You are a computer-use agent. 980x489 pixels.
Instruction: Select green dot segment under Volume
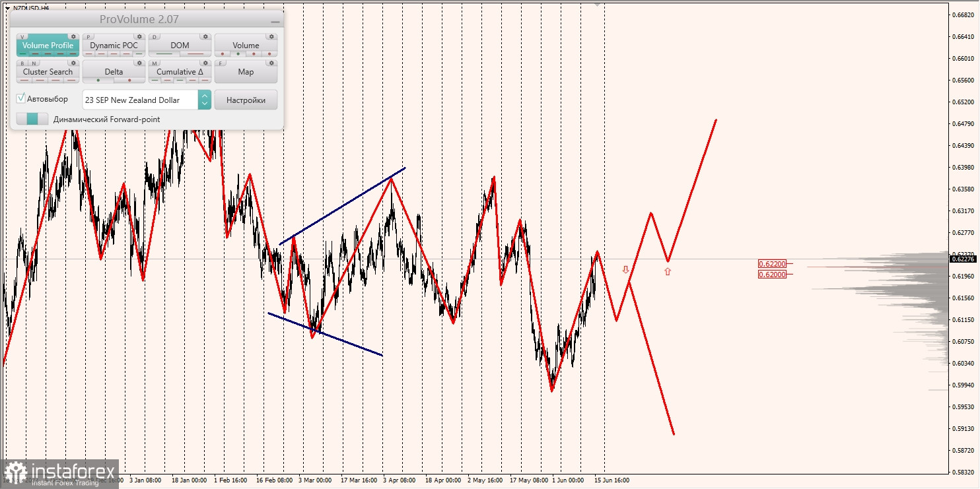[238, 53]
